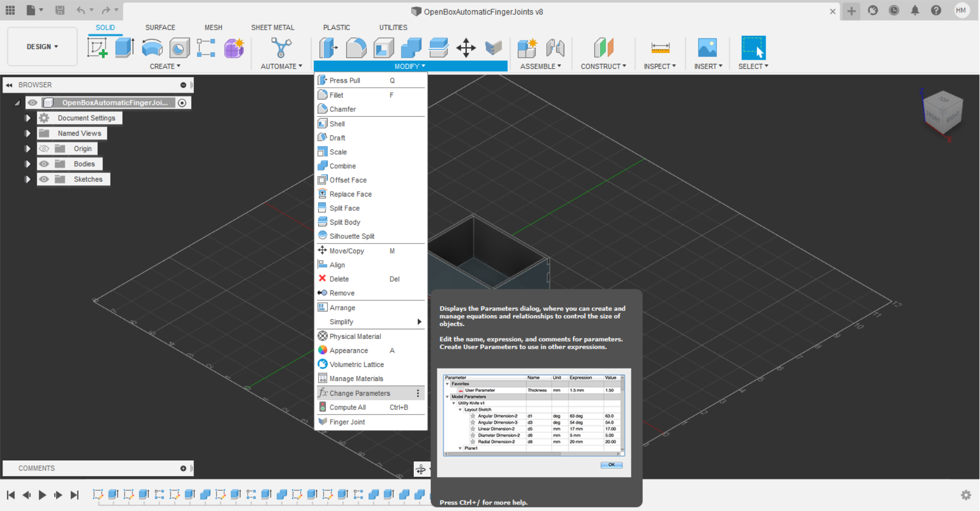Screen dimensions: 980x511
Task: Expand the Bodies folder in the browser
Action: click(28, 164)
